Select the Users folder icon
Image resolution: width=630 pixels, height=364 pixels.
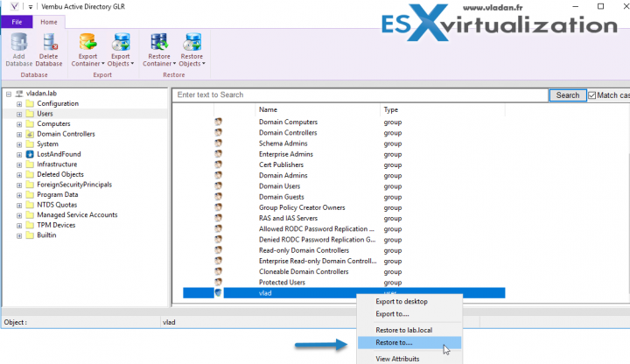click(30, 114)
